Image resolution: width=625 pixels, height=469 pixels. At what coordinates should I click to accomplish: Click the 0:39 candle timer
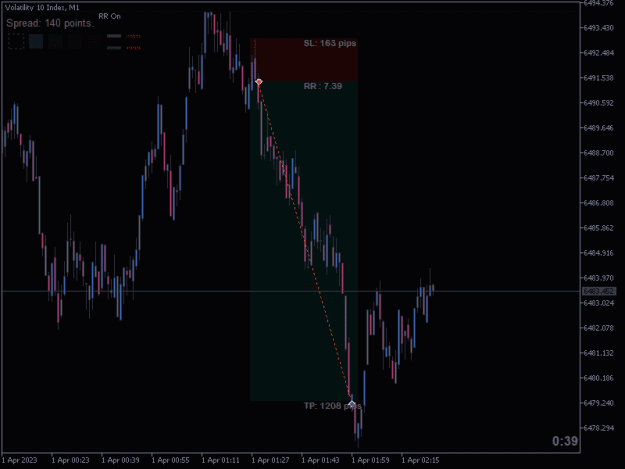pos(565,441)
